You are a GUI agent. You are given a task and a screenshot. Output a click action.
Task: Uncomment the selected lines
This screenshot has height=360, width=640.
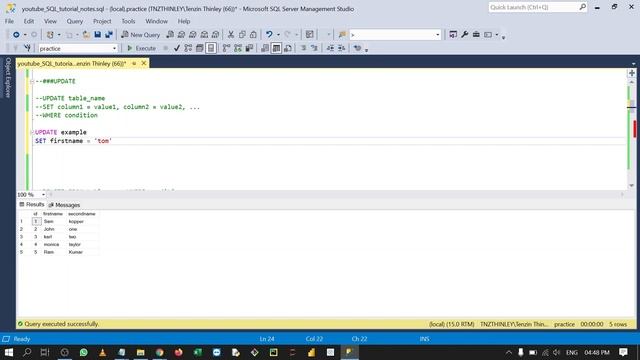click(314, 48)
